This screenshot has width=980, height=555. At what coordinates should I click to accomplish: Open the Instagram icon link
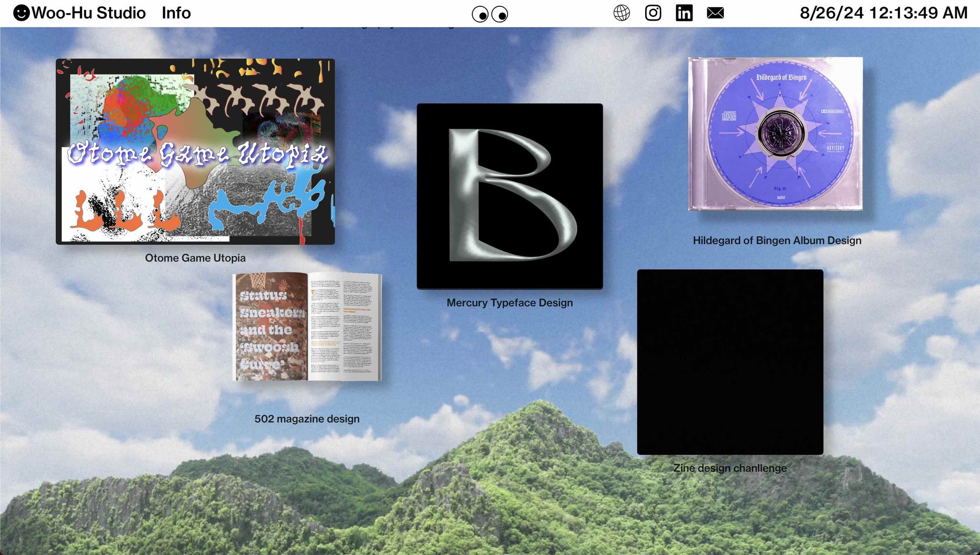click(653, 13)
